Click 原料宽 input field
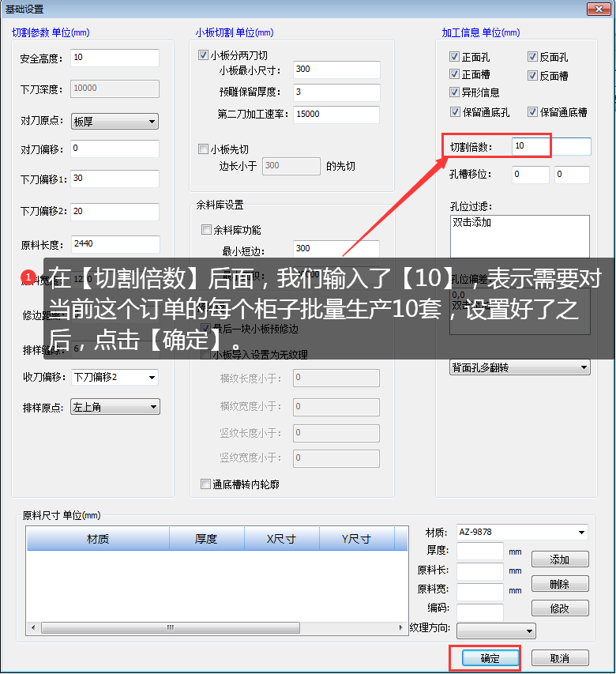 point(480,592)
